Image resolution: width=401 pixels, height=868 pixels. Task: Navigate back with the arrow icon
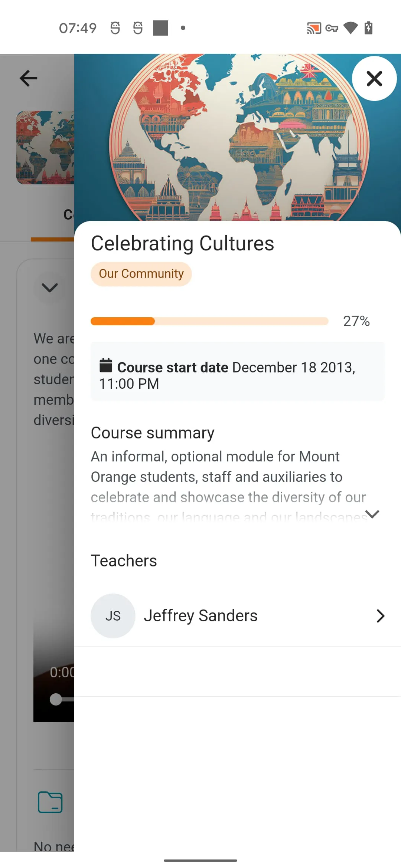click(x=28, y=78)
